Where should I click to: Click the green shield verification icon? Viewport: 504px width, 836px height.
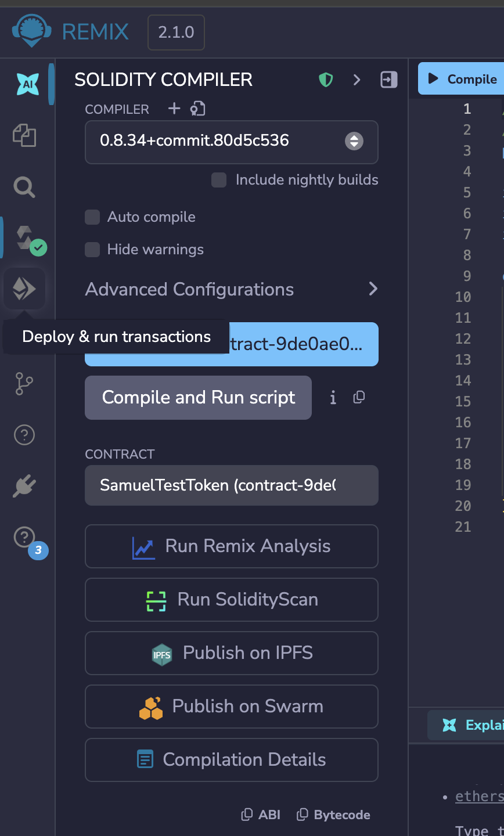coord(326,80)
